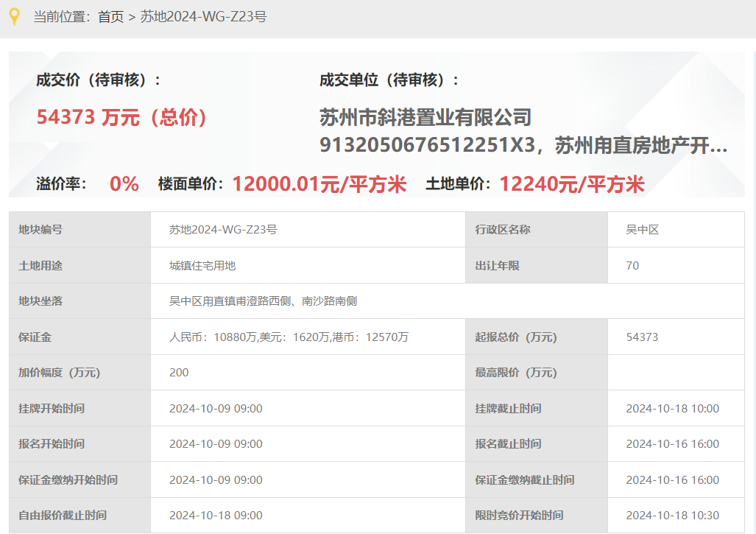The height and width of the screenshot is (534, 756).
Task: Select the 溢价率 0% value
Action: (x=124, y=183)
